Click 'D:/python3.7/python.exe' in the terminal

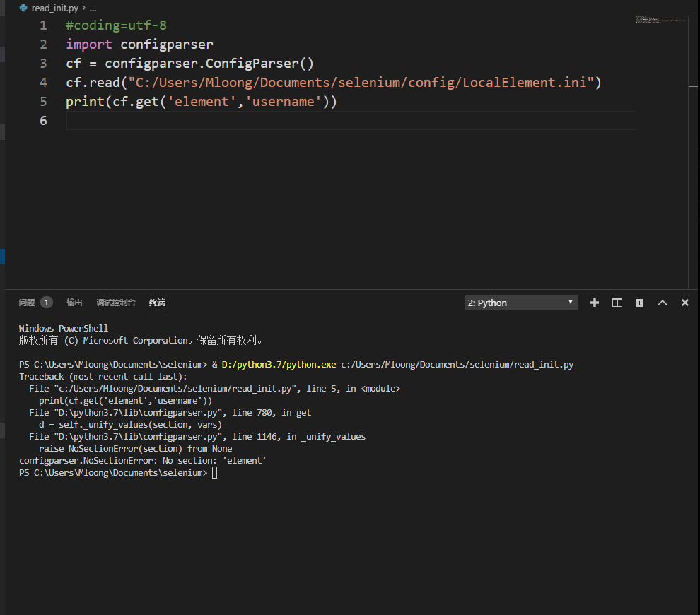[x=279, y=365]
